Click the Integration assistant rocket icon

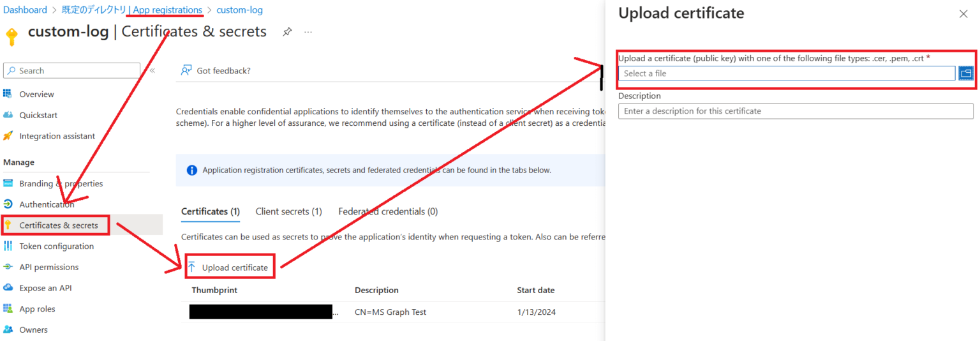pos(8,136)
